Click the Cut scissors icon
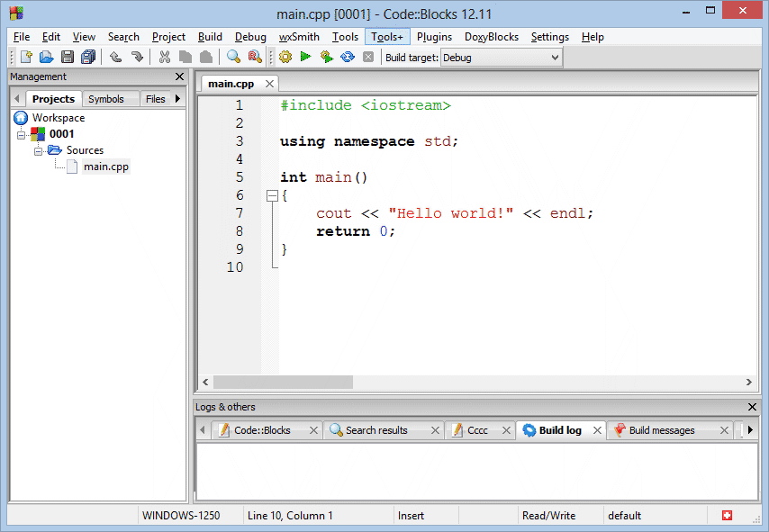The image size is (769, 532). 165,57
